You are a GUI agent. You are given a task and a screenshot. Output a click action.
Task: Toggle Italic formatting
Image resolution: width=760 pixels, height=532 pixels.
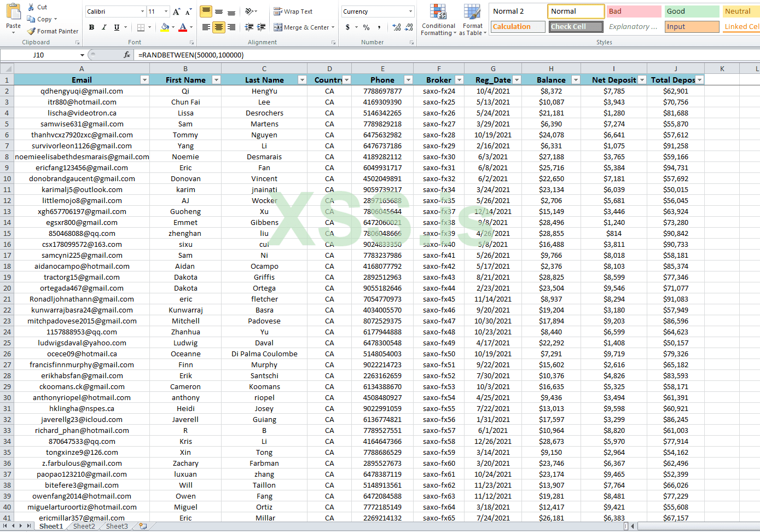click(104, 27)
